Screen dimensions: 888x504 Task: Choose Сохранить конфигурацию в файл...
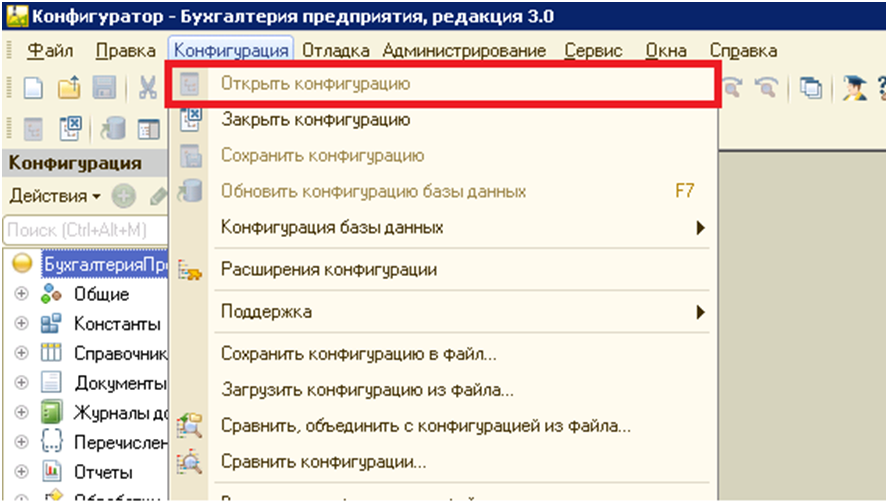point(443,354)
